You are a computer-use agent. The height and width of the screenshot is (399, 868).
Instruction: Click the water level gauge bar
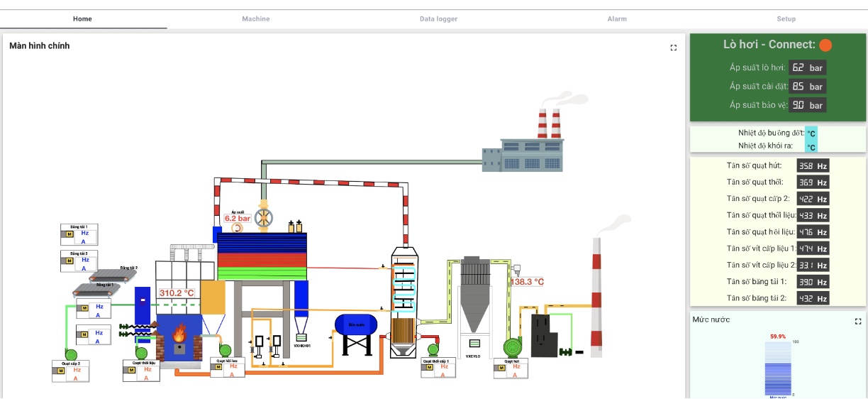(x=779, y=369)
